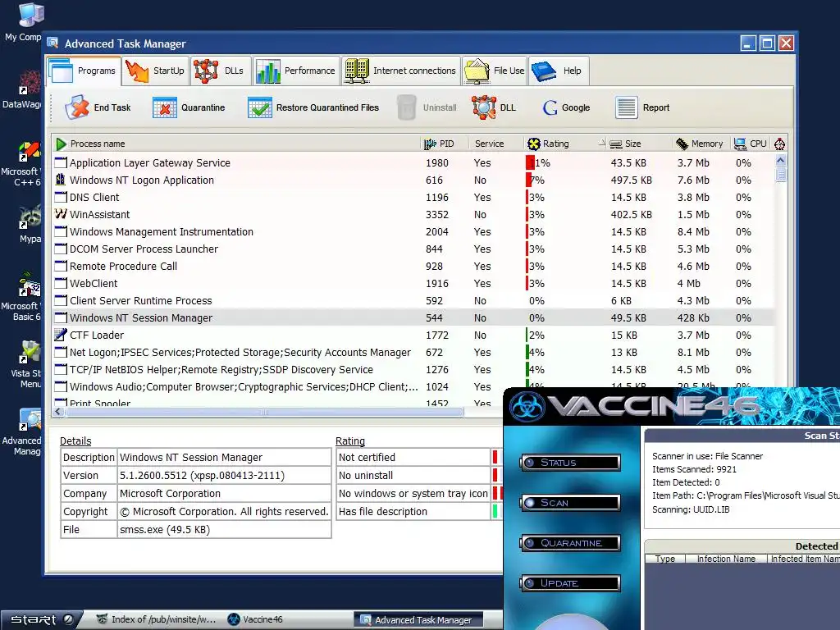The height and width of the screenshot is (630, 840).
Task: Open the StartUp tab
Action: 155,71
